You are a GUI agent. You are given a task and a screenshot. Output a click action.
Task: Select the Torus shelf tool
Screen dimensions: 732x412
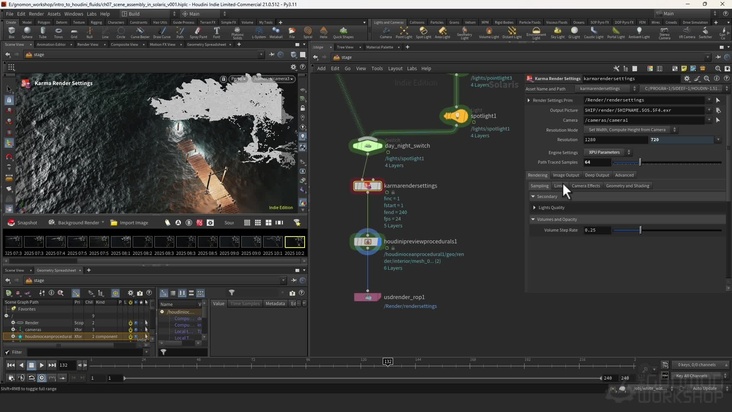(58, 32)
